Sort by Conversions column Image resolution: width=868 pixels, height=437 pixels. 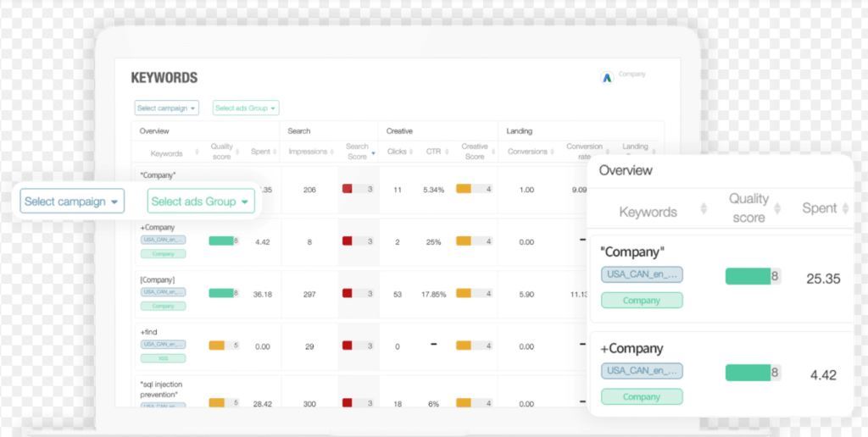click(553, 152)
